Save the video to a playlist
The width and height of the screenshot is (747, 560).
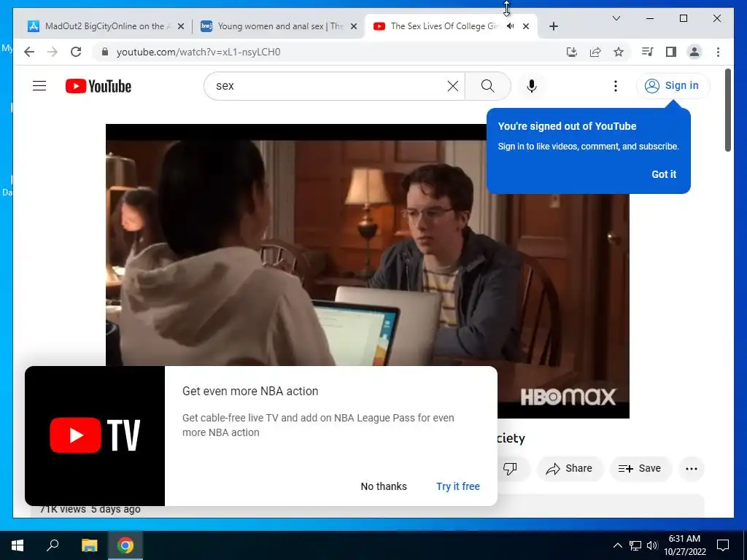(x=640, y=469)
